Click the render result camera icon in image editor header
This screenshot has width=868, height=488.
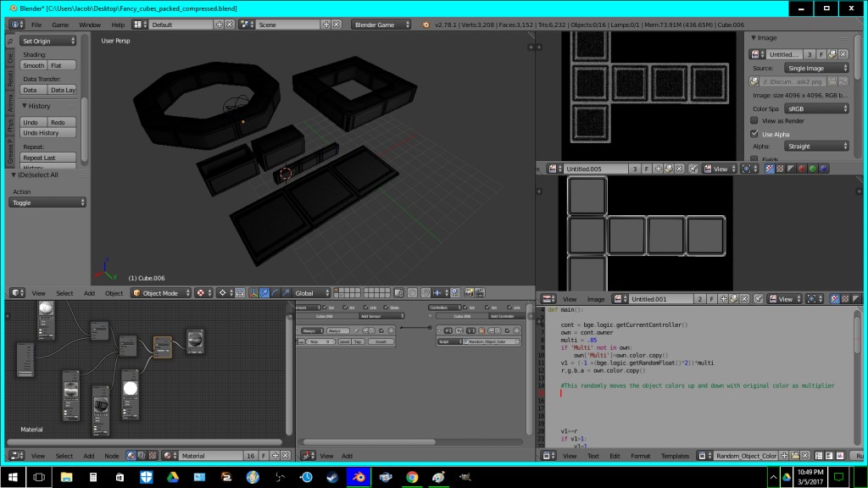(812, 297)
